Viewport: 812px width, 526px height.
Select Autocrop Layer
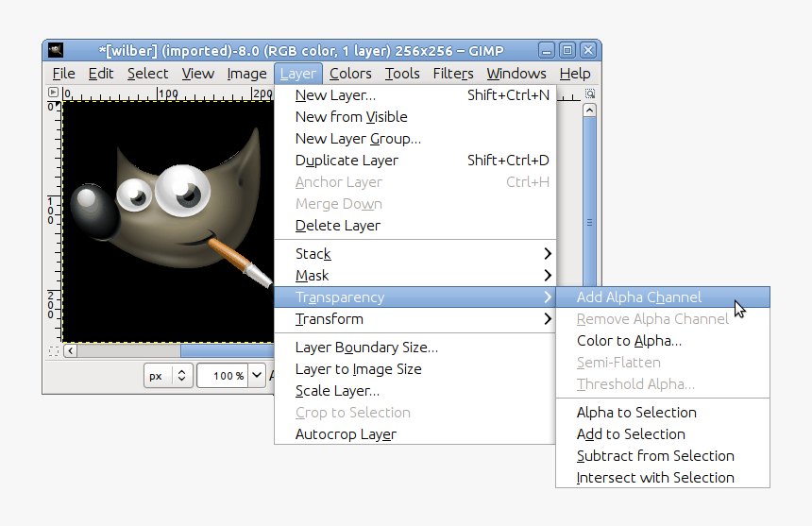point(415,434)
